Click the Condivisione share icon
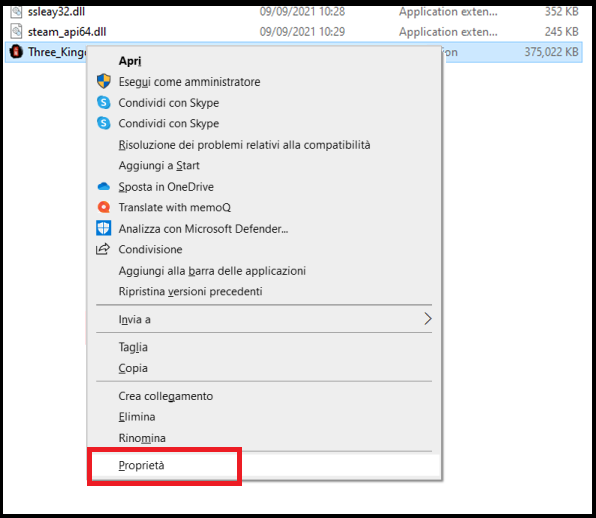 pyautogui.click(x=103, y=249)
